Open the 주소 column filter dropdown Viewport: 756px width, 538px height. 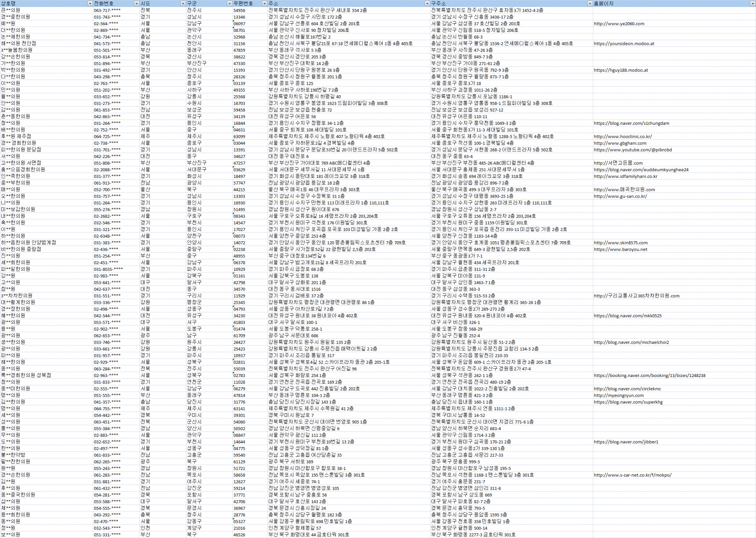427,4
